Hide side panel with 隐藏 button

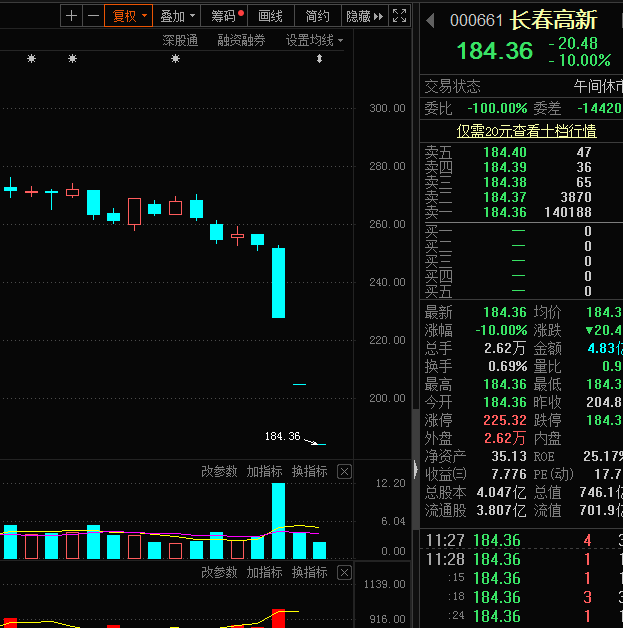364,16
